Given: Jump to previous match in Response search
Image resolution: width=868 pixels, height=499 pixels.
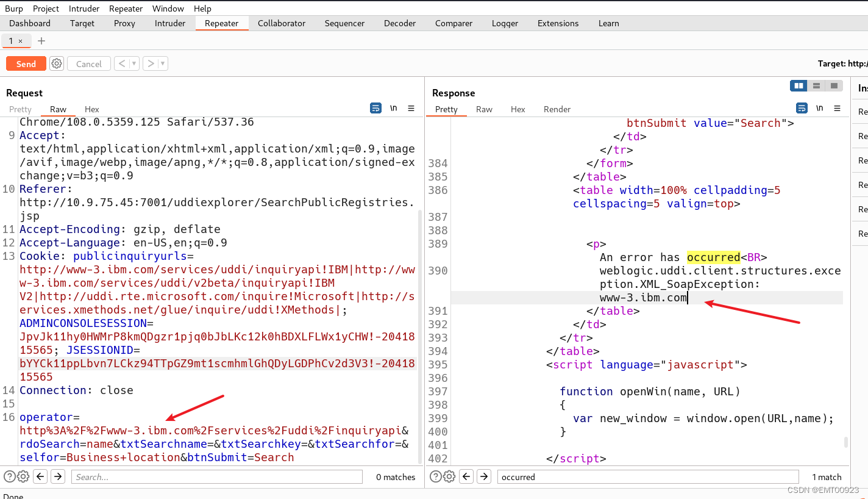Looking at the screenshot, I should tap(466, 476).
